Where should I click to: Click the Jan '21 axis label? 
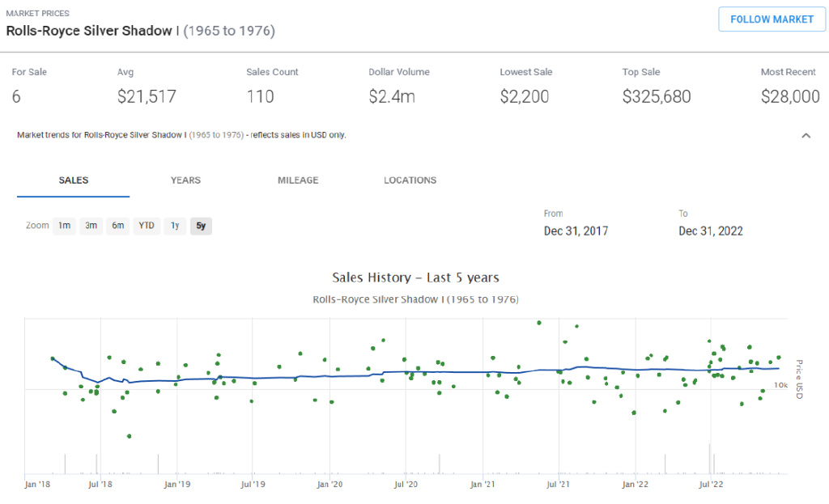coord(483,484)
